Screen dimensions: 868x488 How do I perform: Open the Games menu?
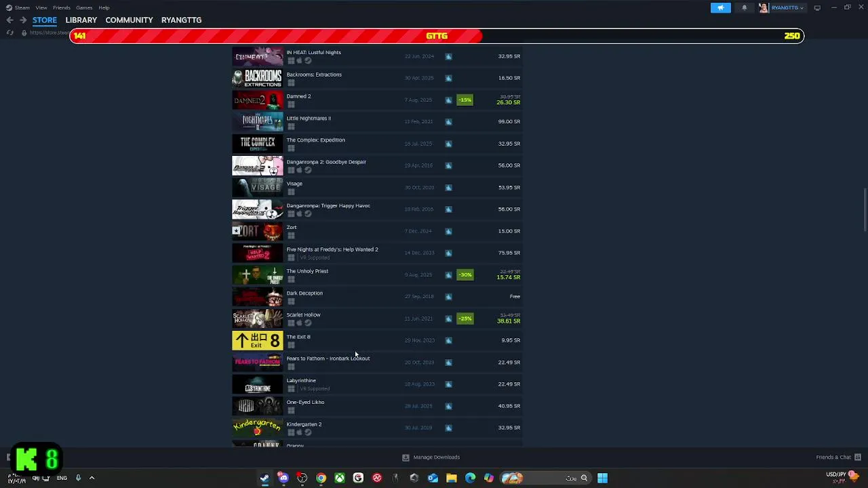[84, 7]
